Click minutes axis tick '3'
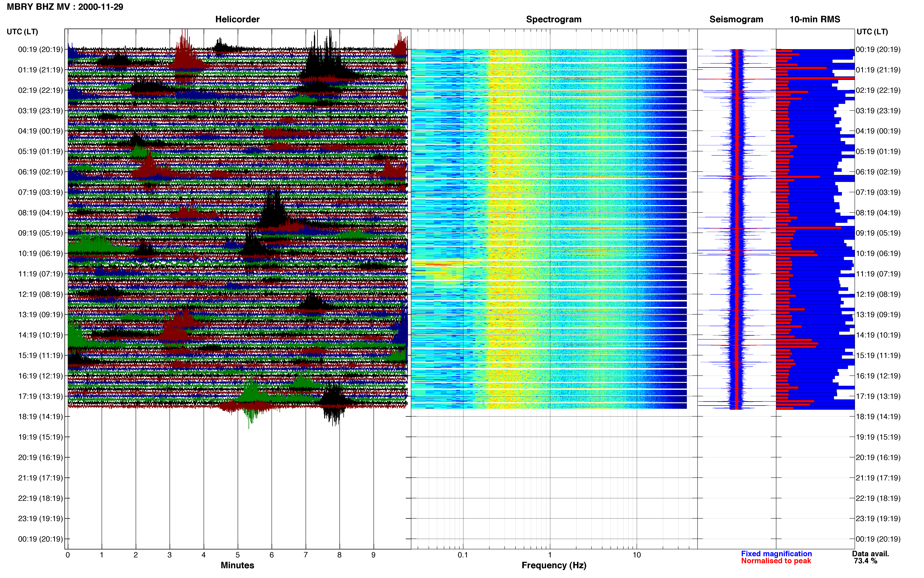 [x=170, y=555]
